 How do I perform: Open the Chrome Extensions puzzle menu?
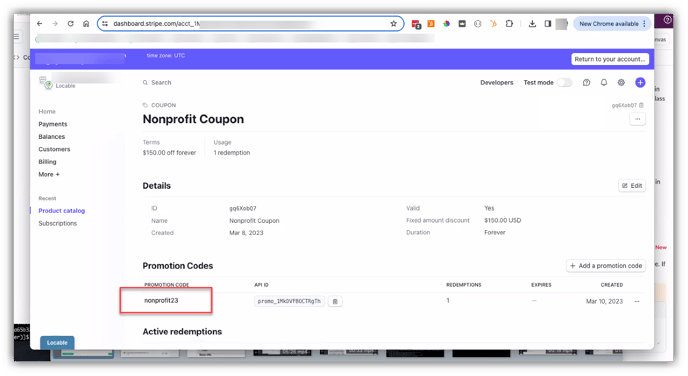pos(509,24)
